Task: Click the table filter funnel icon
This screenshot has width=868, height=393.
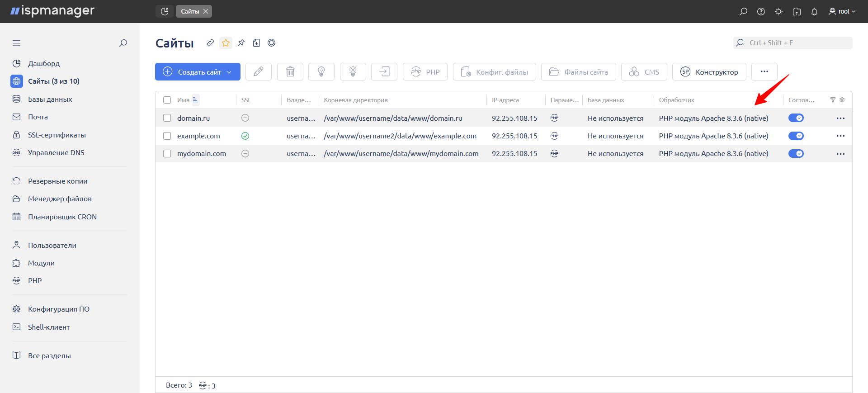Action: (x=833, y=100)
